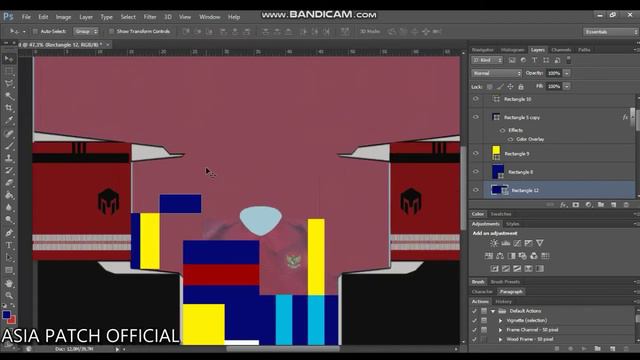Viewport: 640px width, 360px height.
Task: Collapse the Default Actions folder
Action: (493, 311)
